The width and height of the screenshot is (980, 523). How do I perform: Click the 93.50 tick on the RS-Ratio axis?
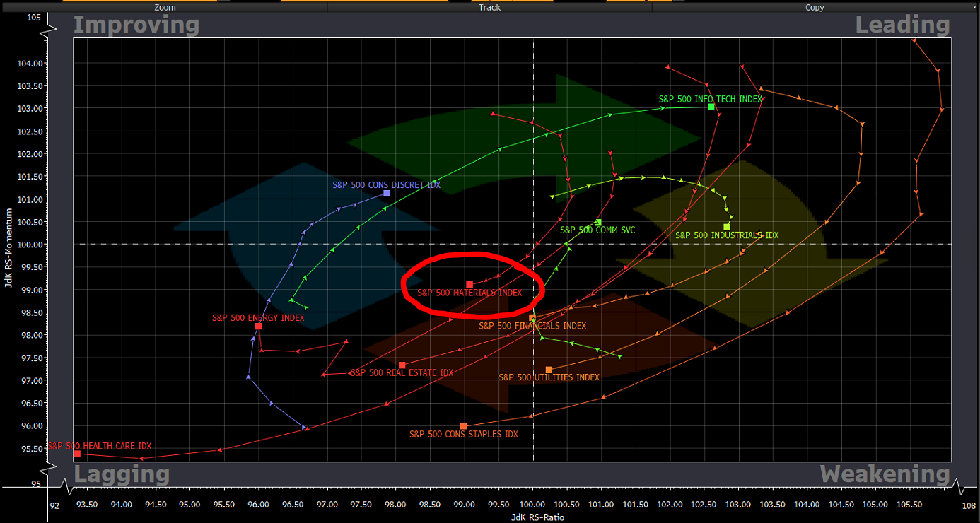click(x=87, y=505)
